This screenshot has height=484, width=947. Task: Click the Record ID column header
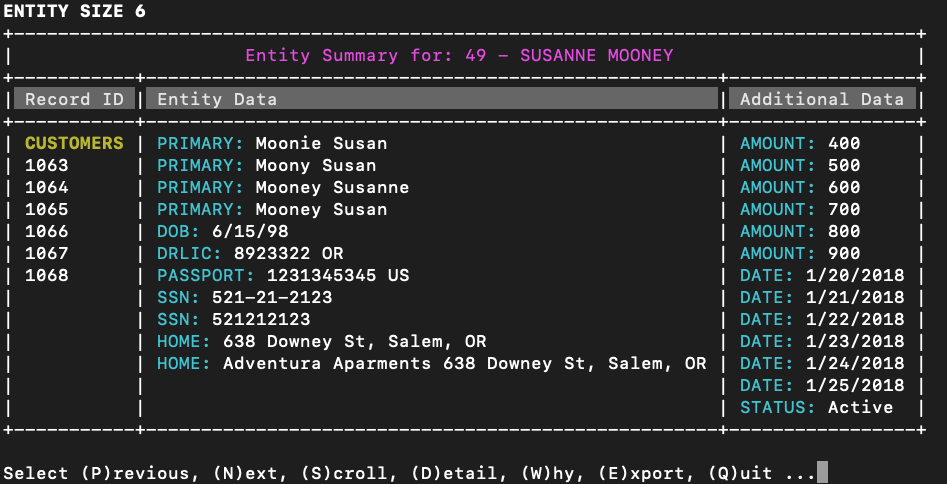tap(73, 99)
